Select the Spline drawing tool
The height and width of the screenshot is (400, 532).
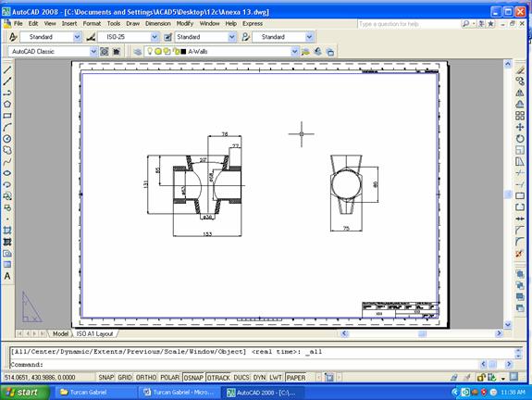pos(7,162)
